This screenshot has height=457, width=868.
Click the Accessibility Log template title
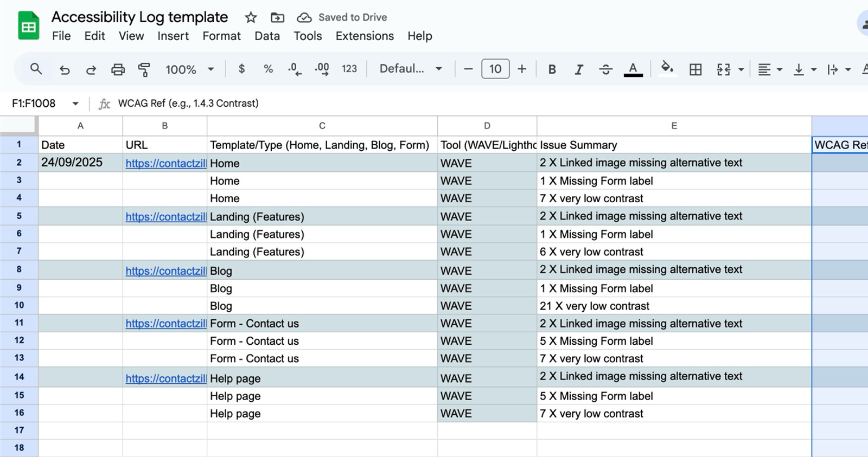pos(139,17)
